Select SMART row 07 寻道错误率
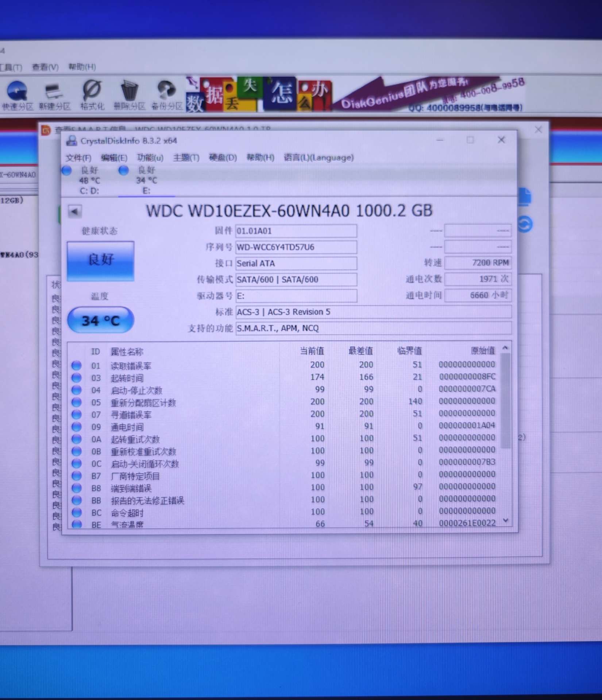The image size is (602, 700). pos(284,414)
